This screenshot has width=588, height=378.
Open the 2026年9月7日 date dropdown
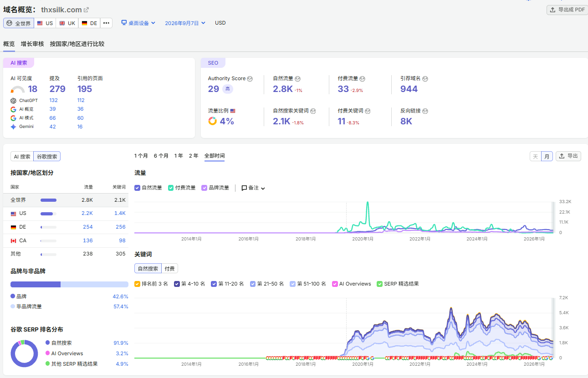[x=185, y=23]
